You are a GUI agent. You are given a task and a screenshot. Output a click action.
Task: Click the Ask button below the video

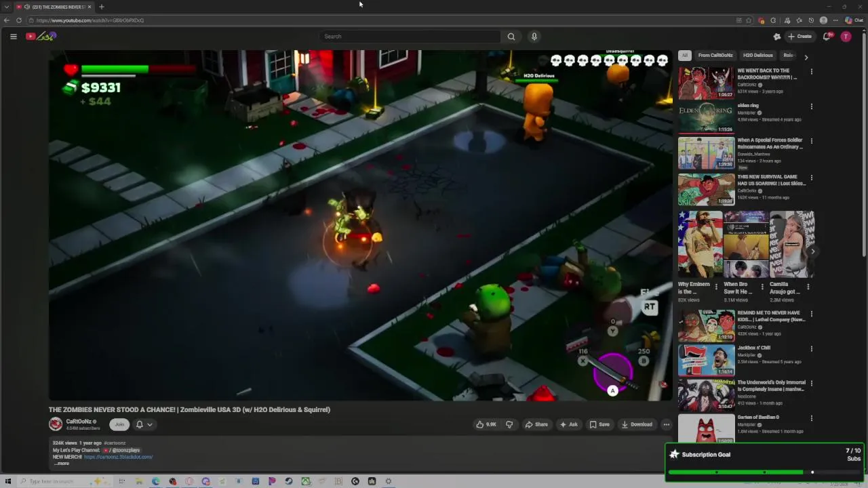pos(568,424)
